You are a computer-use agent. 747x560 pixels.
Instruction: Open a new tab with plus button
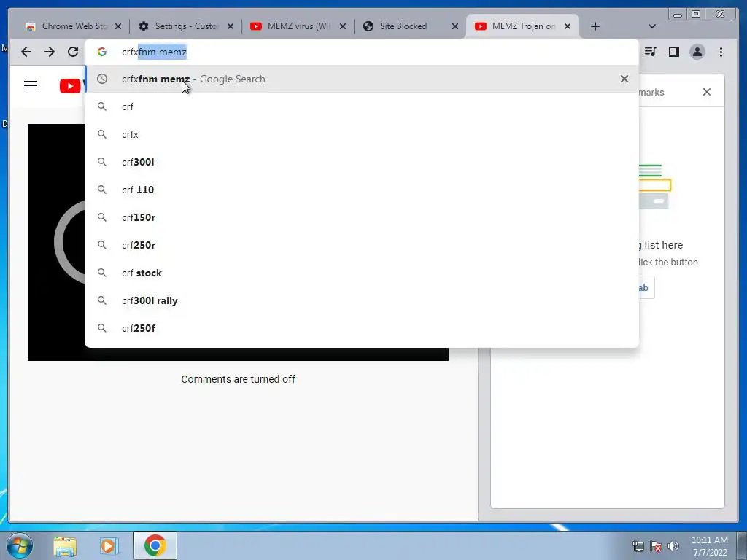(x=595, y=26)
